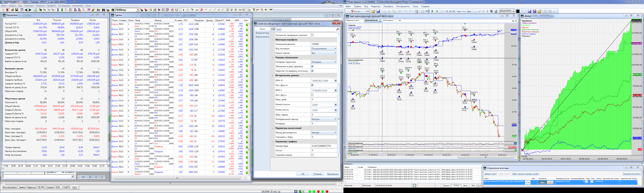Select the text annotation 'A' tool

(496, 11)
